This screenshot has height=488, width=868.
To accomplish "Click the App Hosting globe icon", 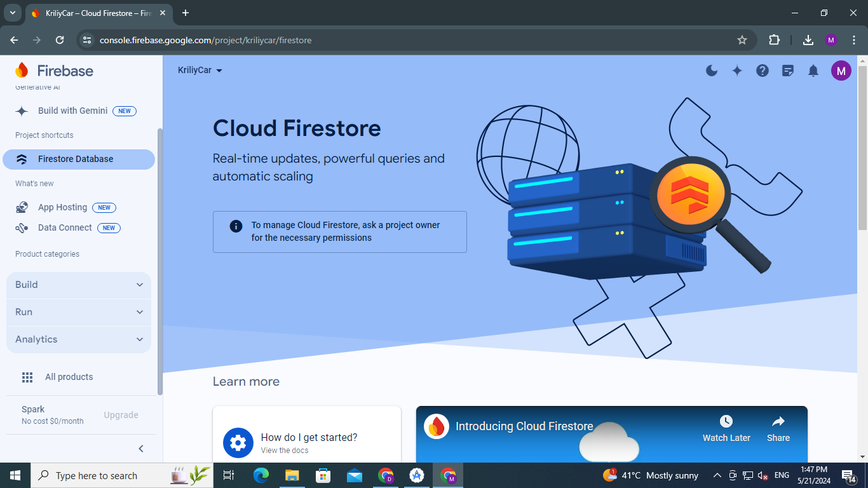I will 22,207.
